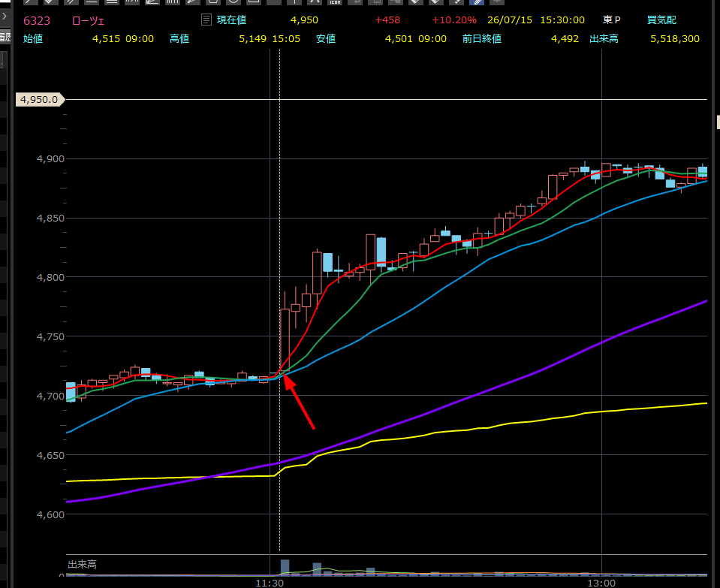Click the current price 4,950

304,20
